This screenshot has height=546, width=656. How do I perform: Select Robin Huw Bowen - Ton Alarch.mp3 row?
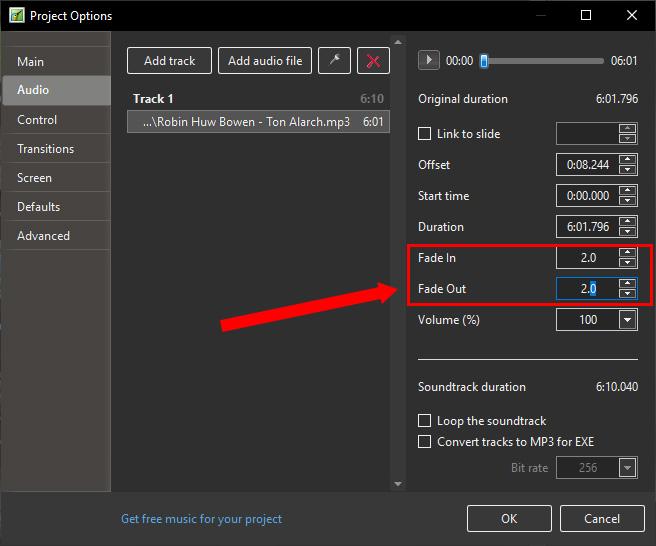(259, 122)
